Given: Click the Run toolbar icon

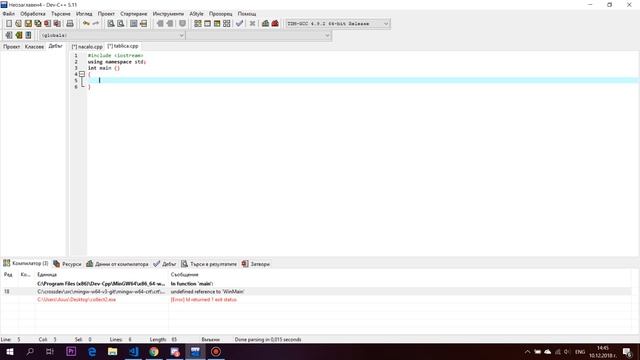Looking at the screenshot, I should [207, 24].
